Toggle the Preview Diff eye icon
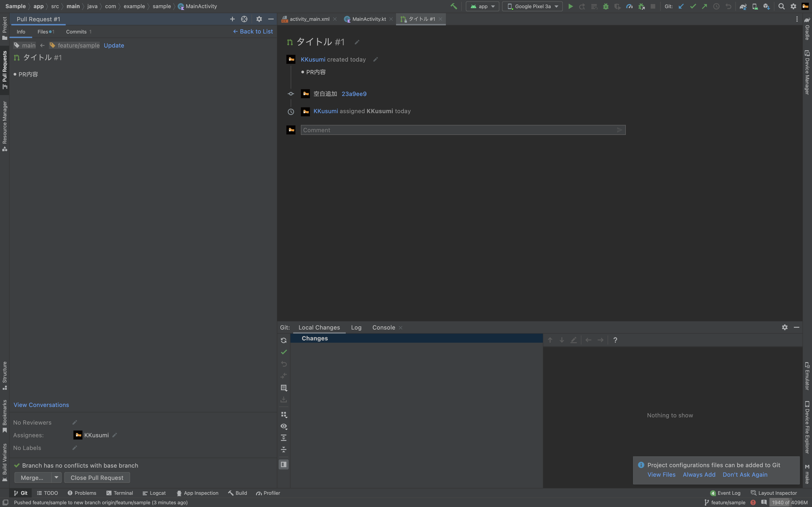812x507 pixels. pyautogui.click(x=283, y=426)
